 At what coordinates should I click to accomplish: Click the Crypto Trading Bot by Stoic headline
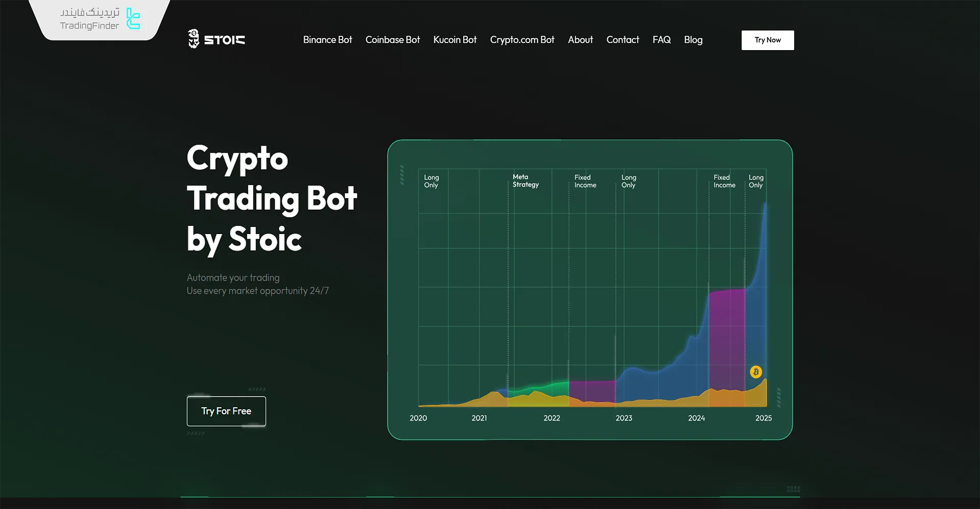pos(271,198)
